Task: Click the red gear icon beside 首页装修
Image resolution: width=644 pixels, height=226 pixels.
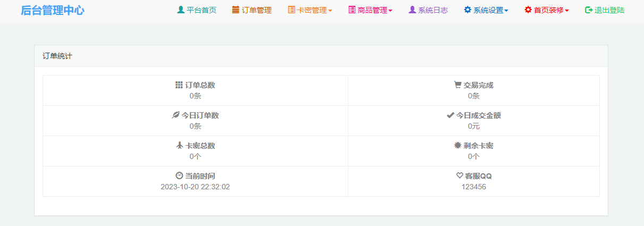Action: point(528,10)
